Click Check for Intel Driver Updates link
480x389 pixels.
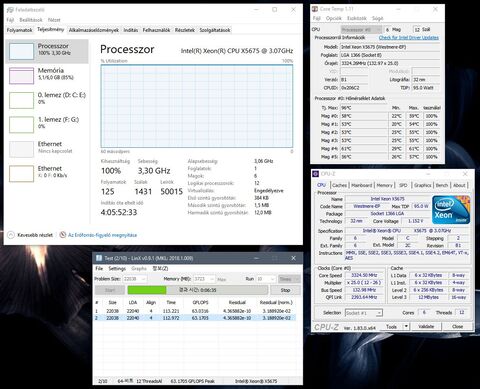click(x=409, y=38)
